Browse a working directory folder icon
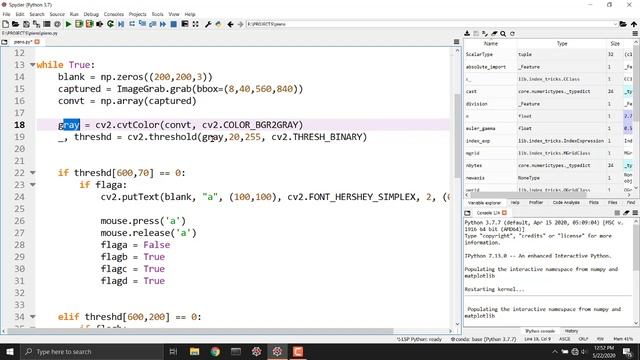Screen dimensions: 640x360 [623, 24]
